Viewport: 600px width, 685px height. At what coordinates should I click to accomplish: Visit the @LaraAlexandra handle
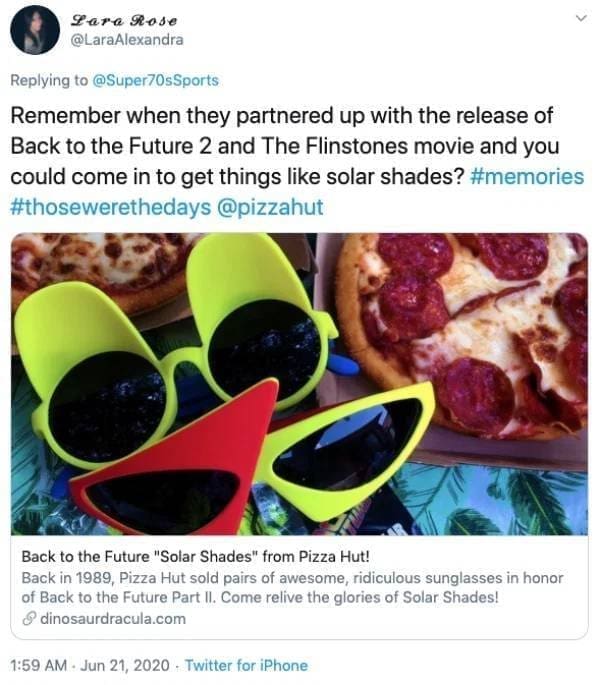pyautogui.click(x=127, y=40)
